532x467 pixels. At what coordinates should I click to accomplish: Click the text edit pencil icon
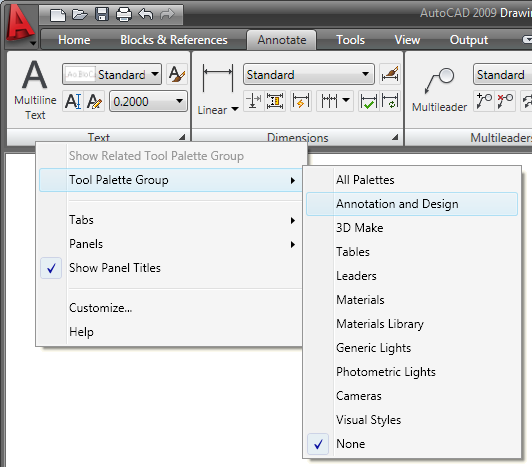coord(94,101)
